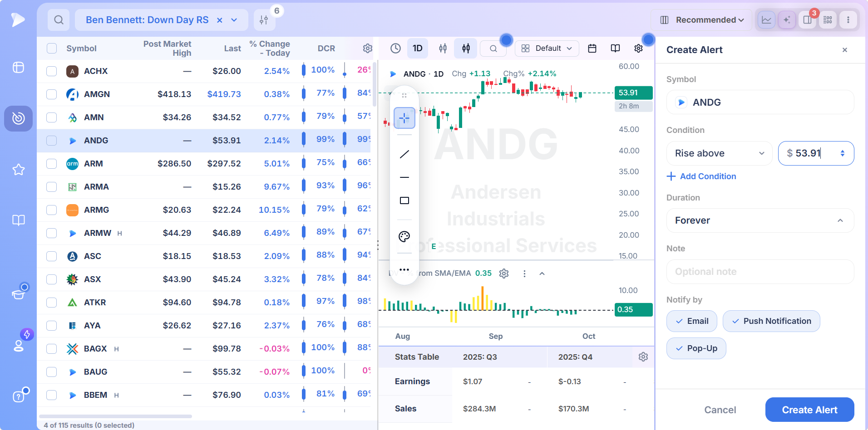Toggle Pop-Up notification option
This screenshot has height=430, width=868.
[x=696, y=348]
